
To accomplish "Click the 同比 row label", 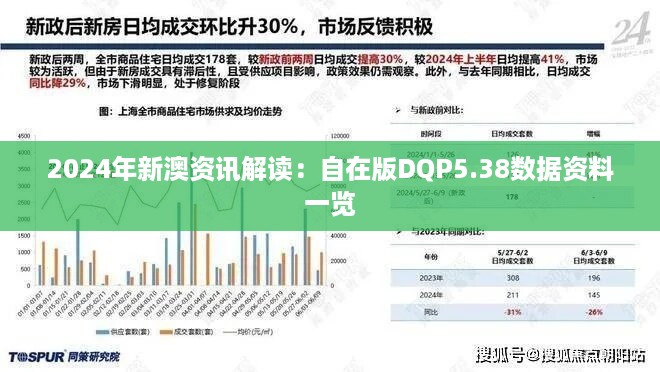I will [431, 312].
